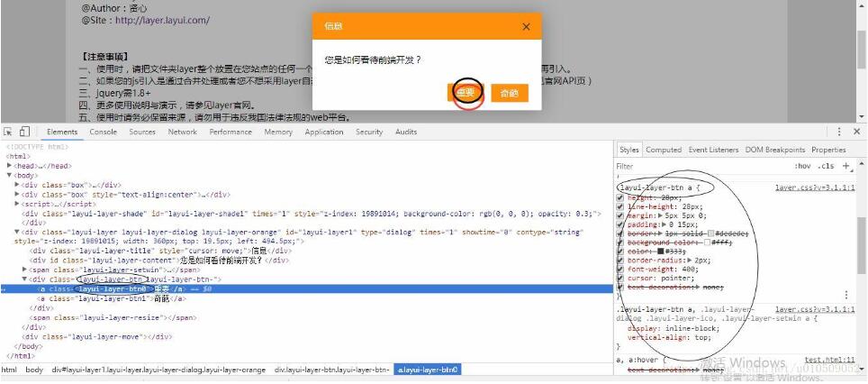Click html in the breadcrumb bar
Screen dimensions: 868x384
9,370
